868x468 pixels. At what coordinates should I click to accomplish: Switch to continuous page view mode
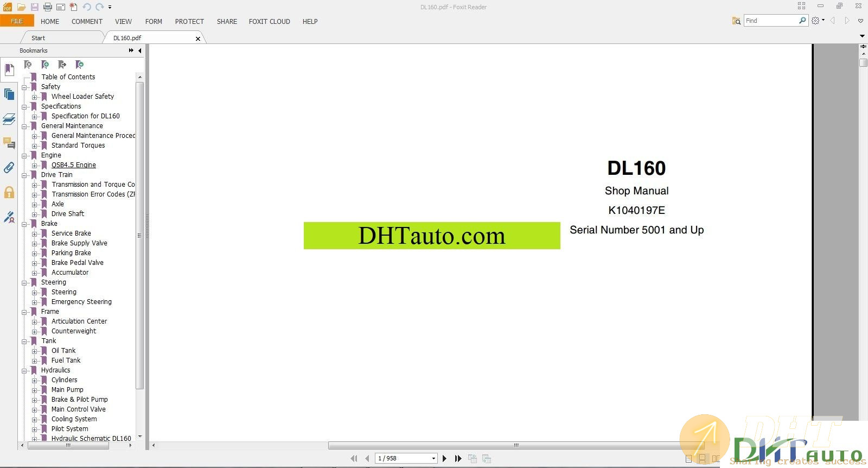(702, 459)
